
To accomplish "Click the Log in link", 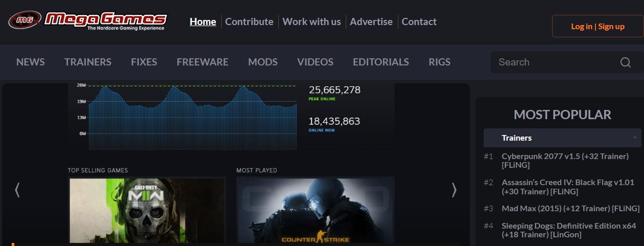I will pyautogui.click(x=582, y=26).
